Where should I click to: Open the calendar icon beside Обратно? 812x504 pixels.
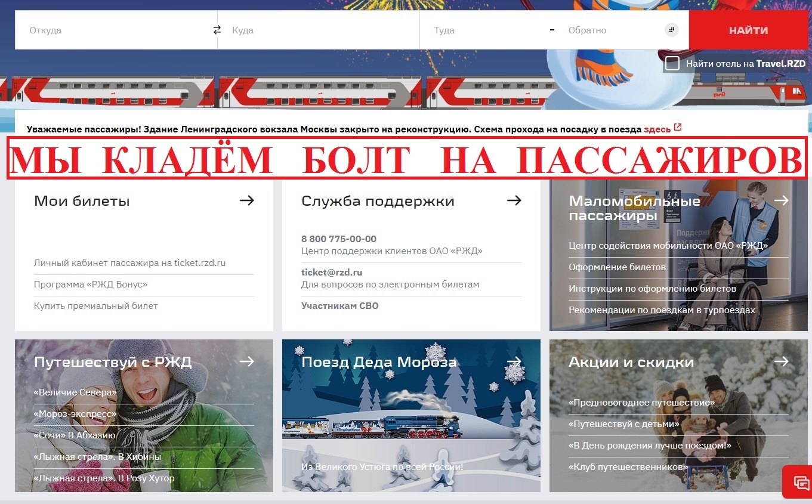pyautogui.click(x=672, y=30)
